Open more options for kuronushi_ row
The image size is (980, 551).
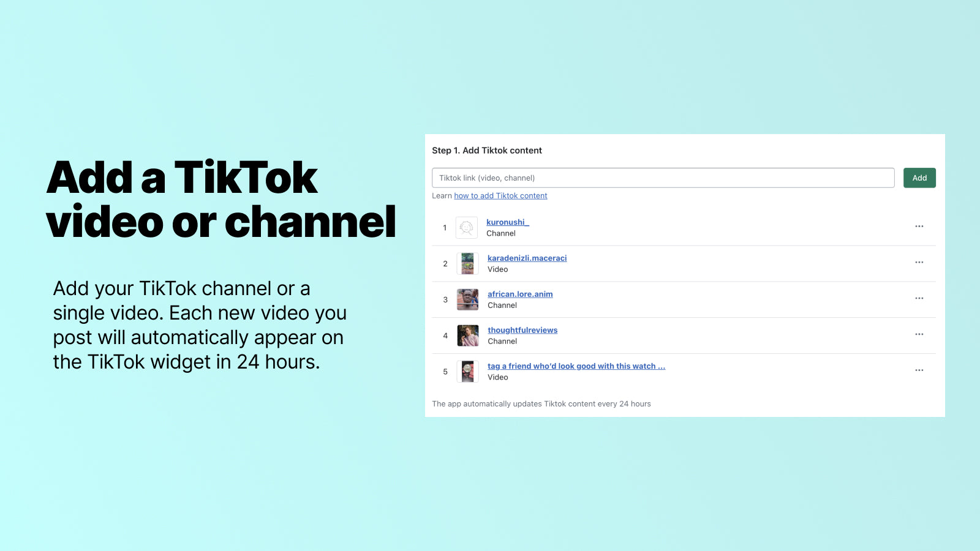[919, 227]
